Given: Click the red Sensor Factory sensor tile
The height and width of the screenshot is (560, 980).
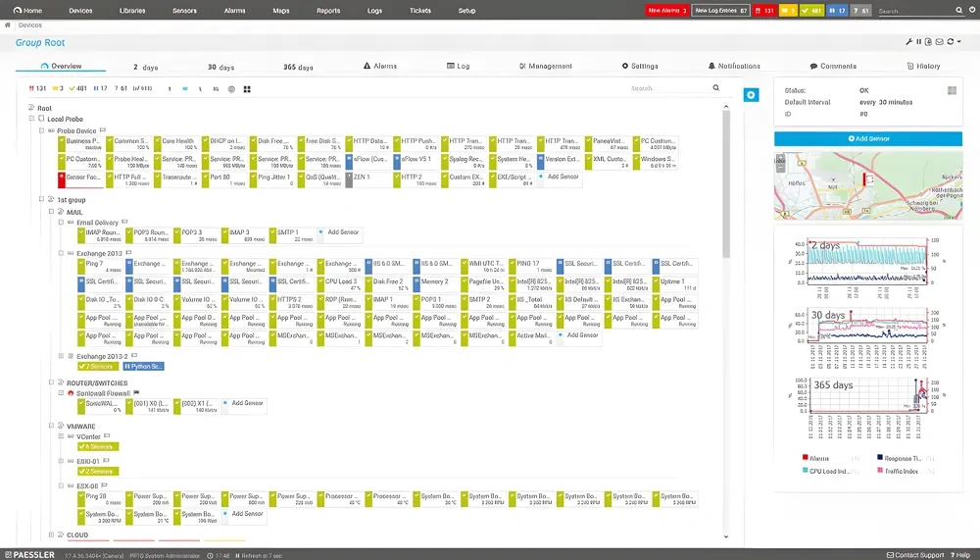Looking at the screenshot, I should pos(80,179).
